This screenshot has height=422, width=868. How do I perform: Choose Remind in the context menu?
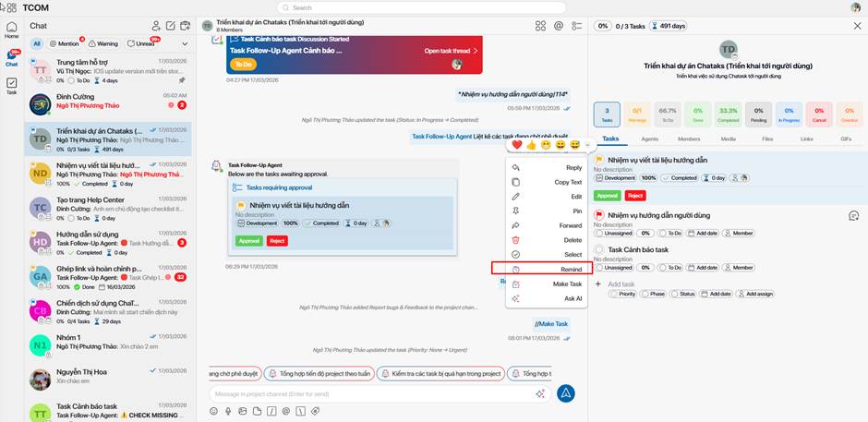click(545, 269)
